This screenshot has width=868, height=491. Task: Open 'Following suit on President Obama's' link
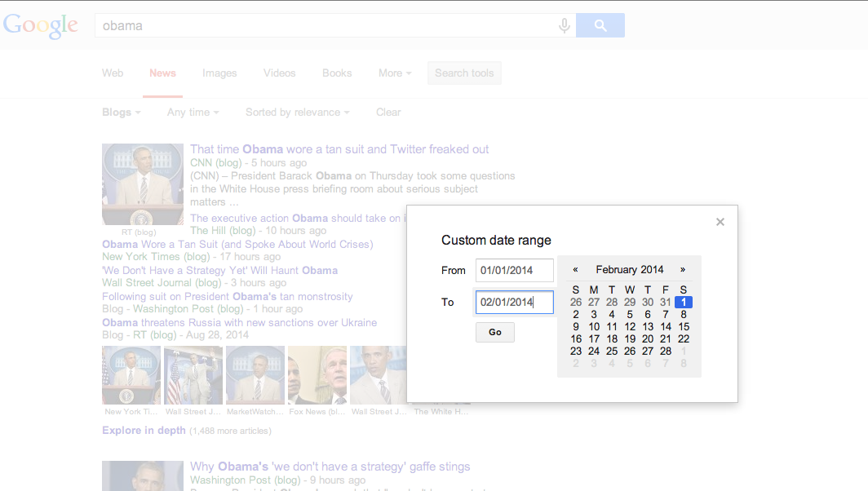[x=227, y=296]
